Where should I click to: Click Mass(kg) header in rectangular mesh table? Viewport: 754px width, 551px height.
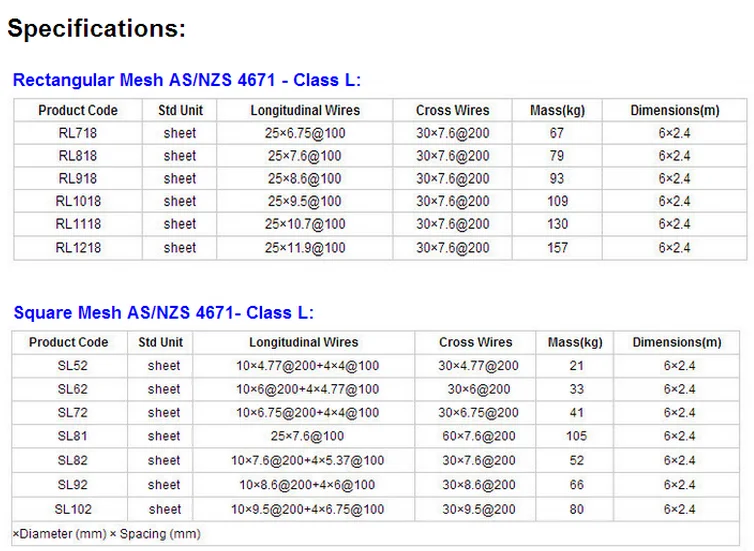pos(557,110)
